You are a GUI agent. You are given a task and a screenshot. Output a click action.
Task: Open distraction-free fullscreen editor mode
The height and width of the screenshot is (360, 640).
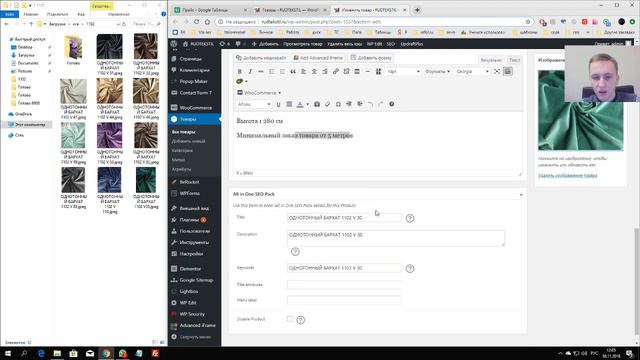[x=497, y=71]
